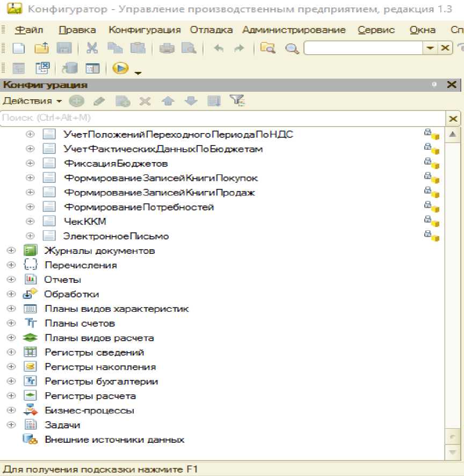Clear the toolbar search field with X
464x476 pixels.
[x=445, y=48]
